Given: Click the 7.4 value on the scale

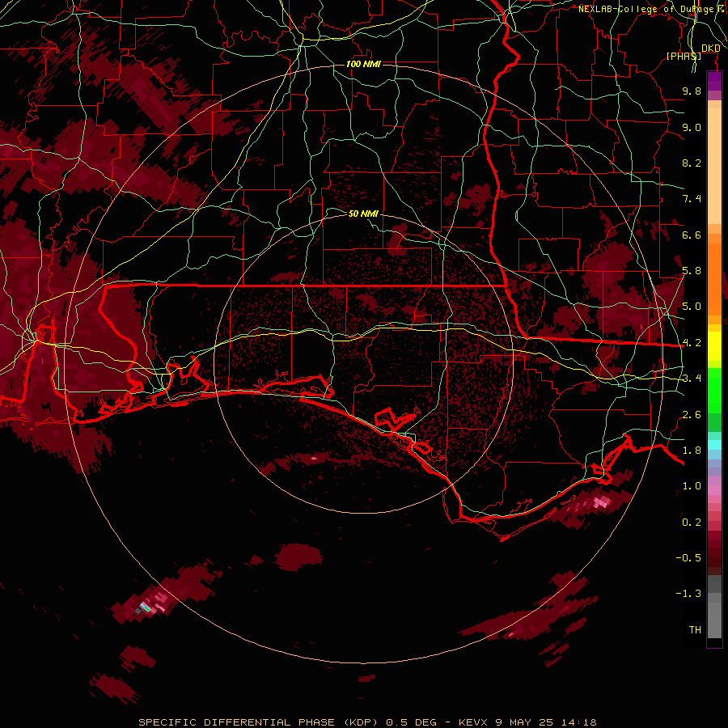Looking at the screenshot, I should tap(692, 199).
